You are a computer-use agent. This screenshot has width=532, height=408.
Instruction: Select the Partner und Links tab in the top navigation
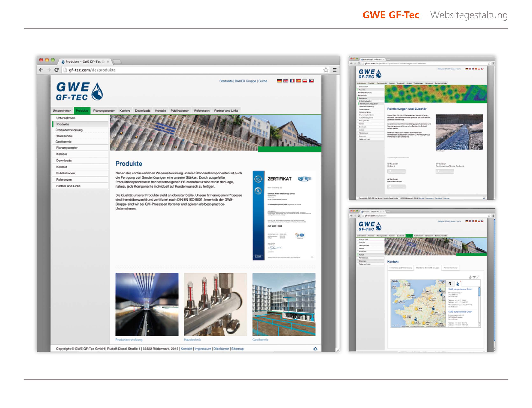(x=226, y=110)
